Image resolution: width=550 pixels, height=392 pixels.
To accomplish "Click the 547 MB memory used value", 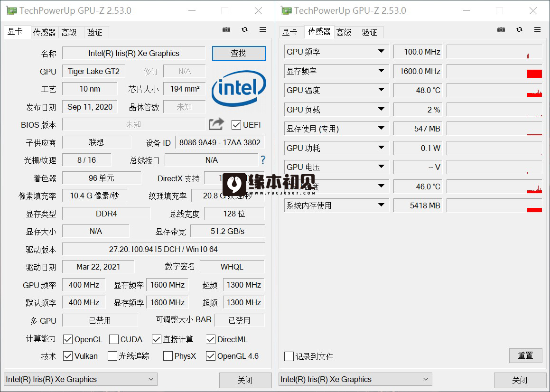I will [x=418, y=129].
